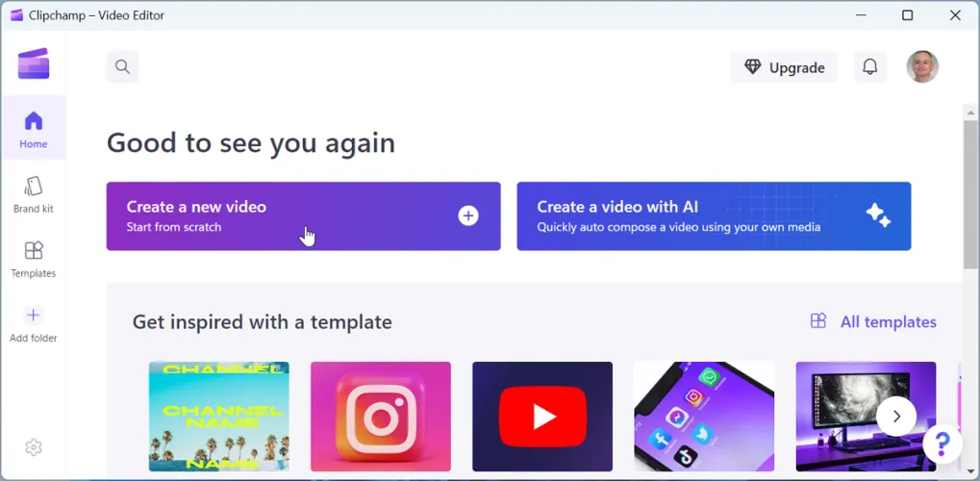Open settings gear in sidebar

33,447
